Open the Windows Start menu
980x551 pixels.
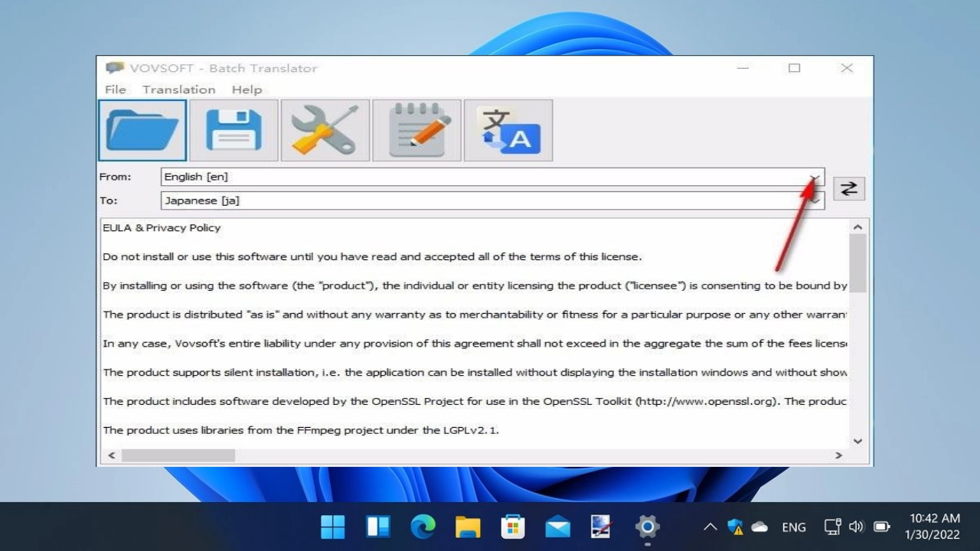[x=333, y=527]
